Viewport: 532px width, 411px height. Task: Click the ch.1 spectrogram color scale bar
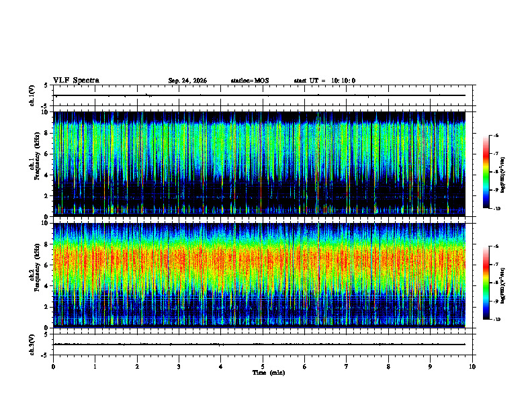(486, 172)
